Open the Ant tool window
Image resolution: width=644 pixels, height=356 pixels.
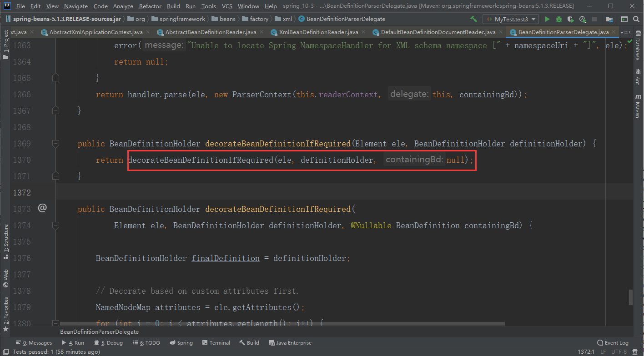click(638, 77)
